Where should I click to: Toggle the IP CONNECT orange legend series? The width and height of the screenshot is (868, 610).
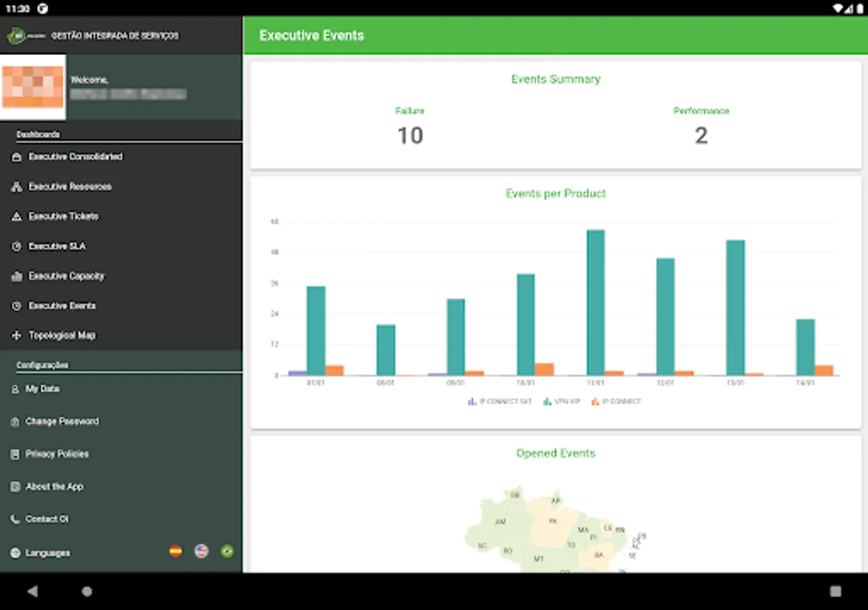pyautogui.click(x=616, y=401)
